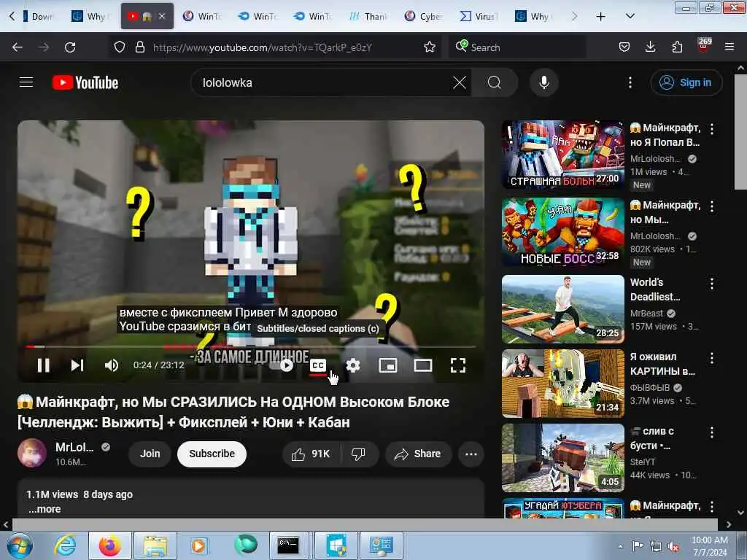Screen dimensions: 747x560
Task: Expand description with ...more
Action: coord(44,509)
